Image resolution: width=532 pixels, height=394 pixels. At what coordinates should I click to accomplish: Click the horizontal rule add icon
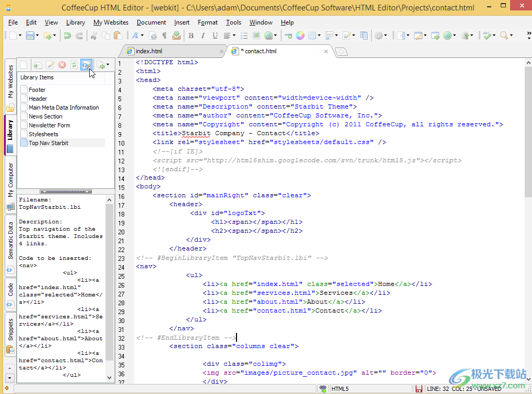coord(288,35)
